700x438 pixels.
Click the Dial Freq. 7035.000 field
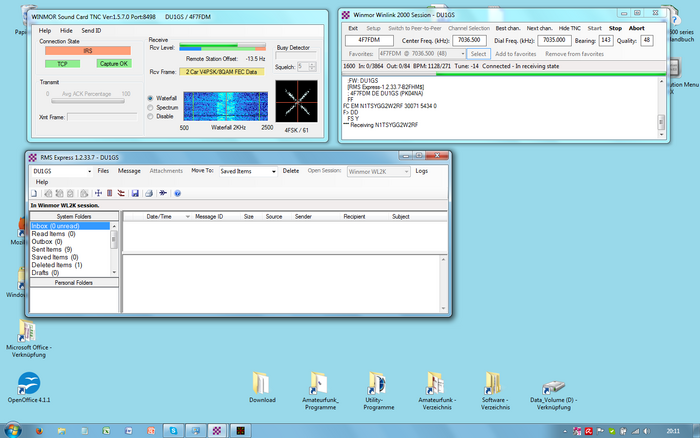point(554,40)
